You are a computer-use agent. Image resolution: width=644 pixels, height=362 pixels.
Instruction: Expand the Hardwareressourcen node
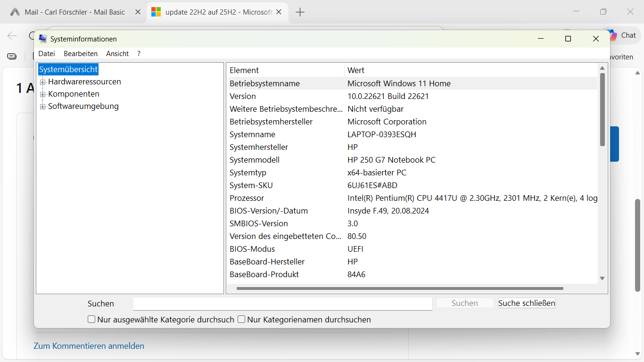tap(43, 82)
